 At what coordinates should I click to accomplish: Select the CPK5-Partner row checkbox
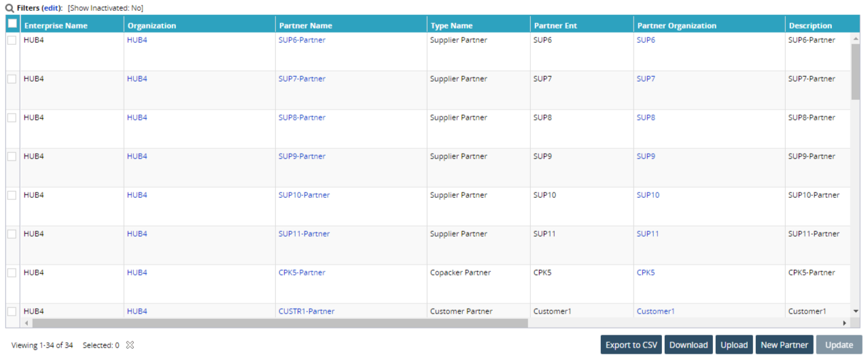12,273
